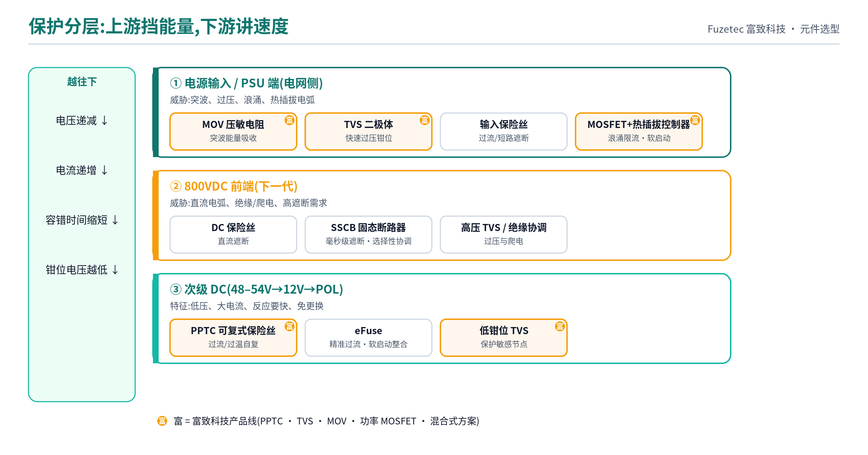The height and width of the screenshot is (455, 868).
Task: Select the MOV 压敏电阻 card
Action: coord(233,132)
